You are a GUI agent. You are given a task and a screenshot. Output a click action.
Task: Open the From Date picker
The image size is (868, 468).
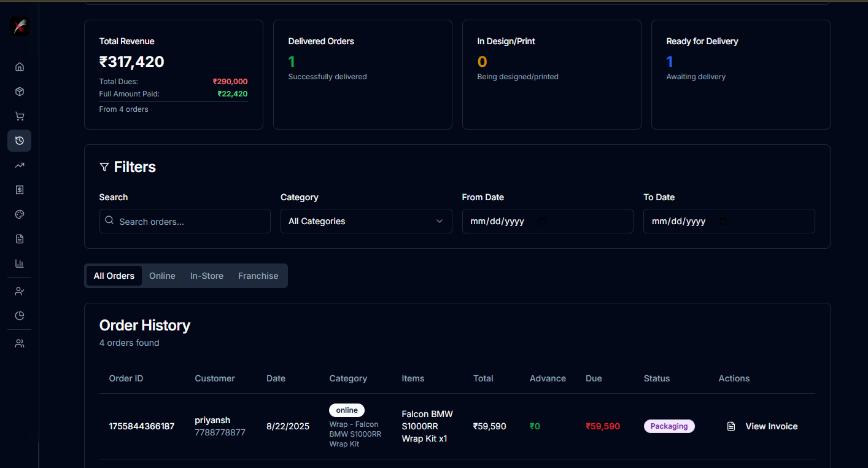tap(547, 220)
